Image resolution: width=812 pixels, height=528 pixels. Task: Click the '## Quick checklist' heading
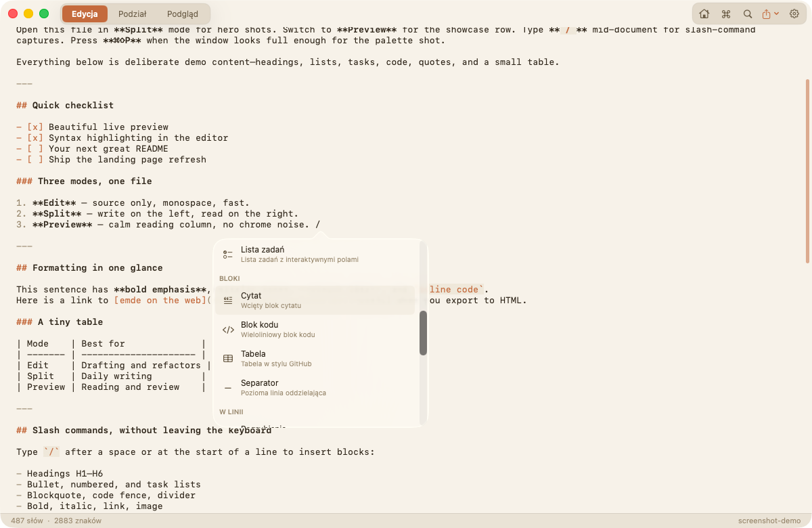tap(65, 105)
